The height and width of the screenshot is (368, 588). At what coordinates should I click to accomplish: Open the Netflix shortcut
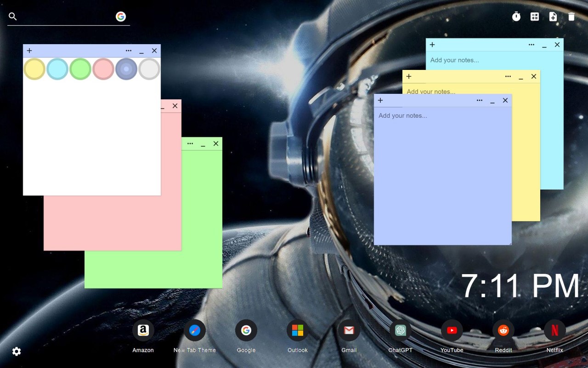pyautogui.click(x=555, y=330)
